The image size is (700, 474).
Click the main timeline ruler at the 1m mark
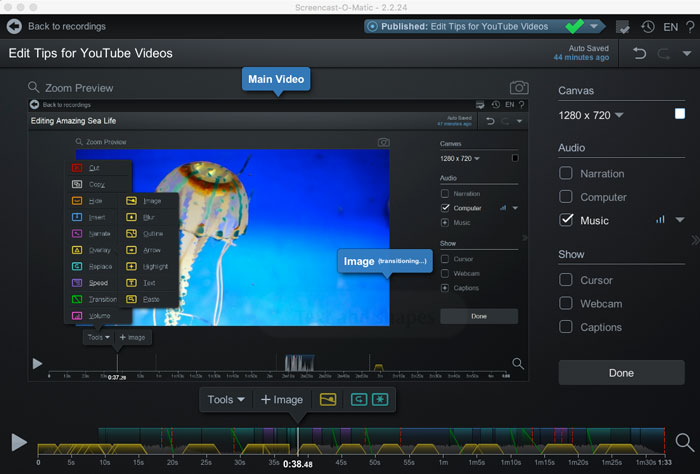tap(443, 462)
